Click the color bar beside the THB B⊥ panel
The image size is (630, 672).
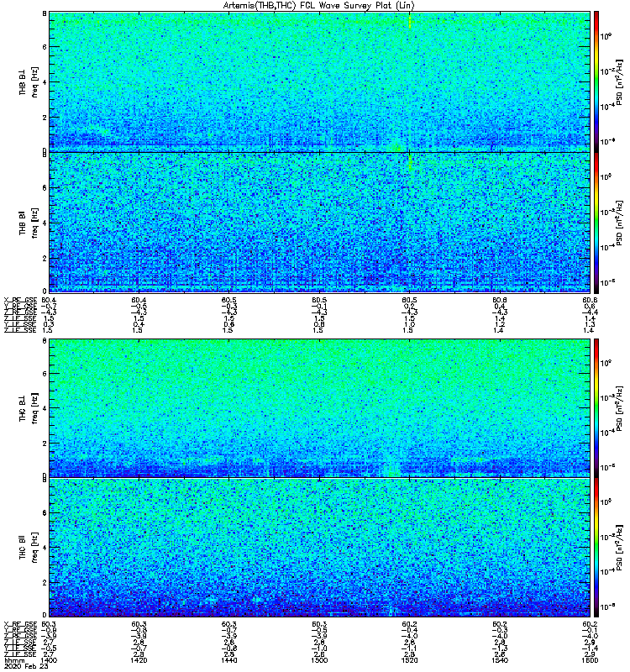pyautogui.click(x=596, y=81)
